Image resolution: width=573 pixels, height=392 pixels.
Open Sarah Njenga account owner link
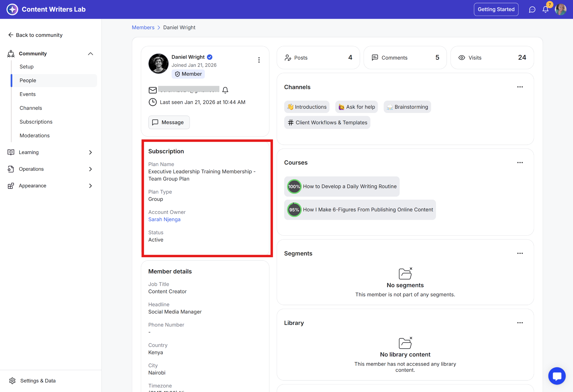[164, 219]
